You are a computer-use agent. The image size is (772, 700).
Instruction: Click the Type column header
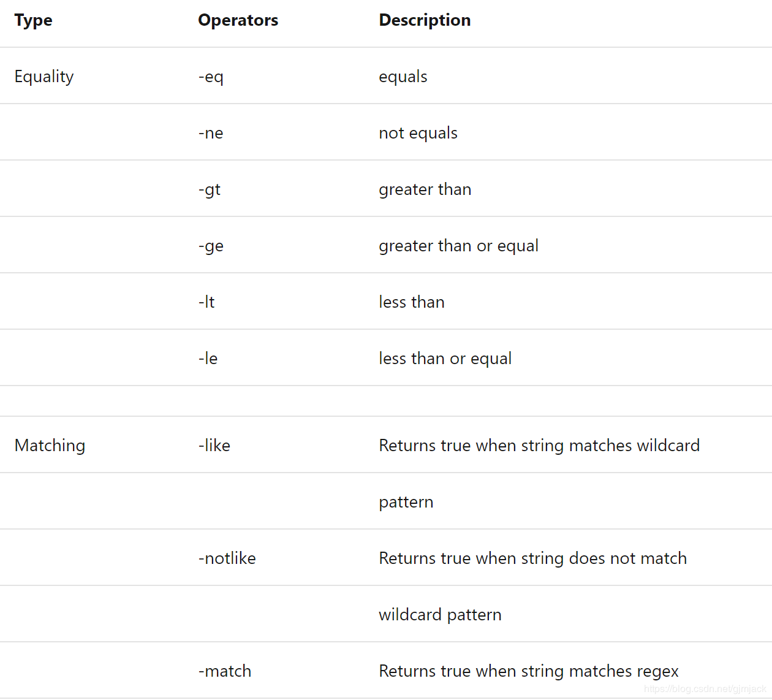coord(34,20)
